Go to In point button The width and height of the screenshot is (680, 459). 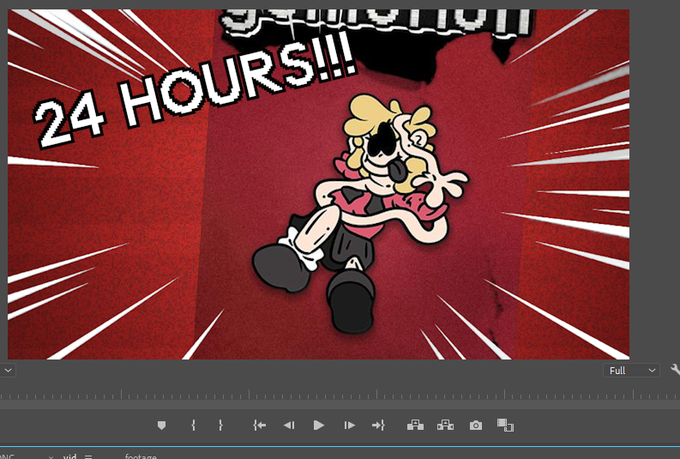259,425
